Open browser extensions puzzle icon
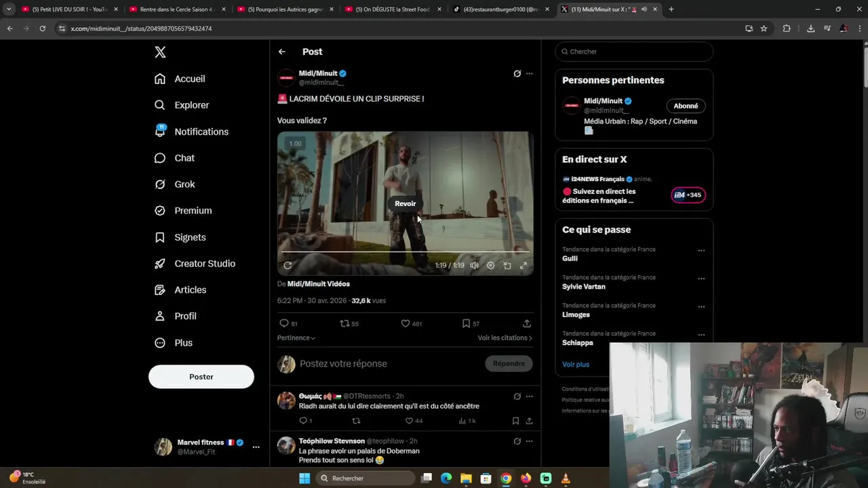The image size is (868, 488). click(787, 28)
